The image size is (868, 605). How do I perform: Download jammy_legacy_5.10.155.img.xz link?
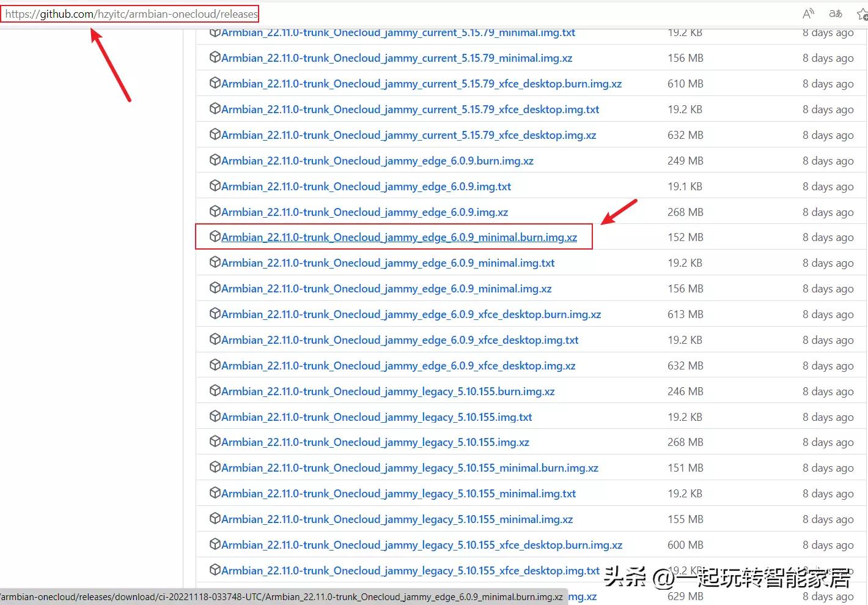click(375, 442)
